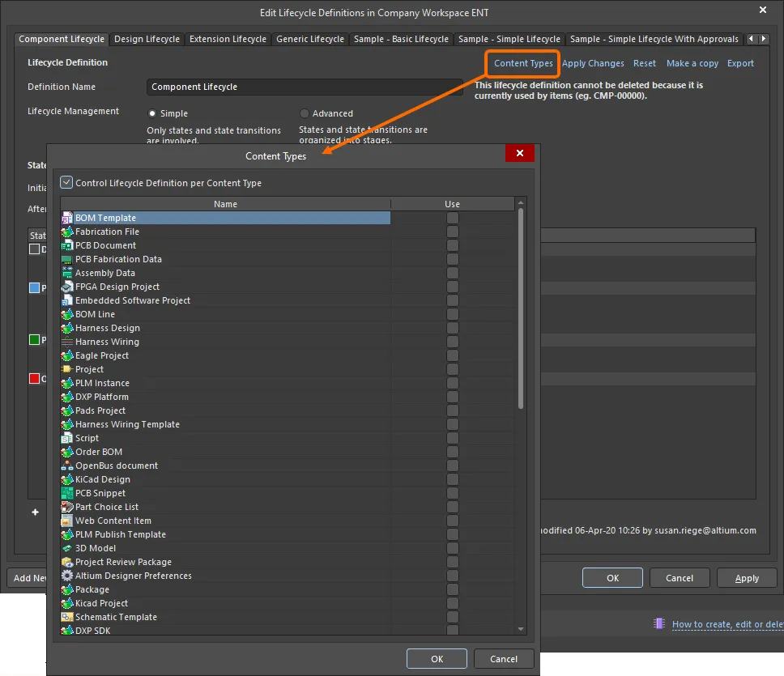Open the Content Types link

(523, 63)
